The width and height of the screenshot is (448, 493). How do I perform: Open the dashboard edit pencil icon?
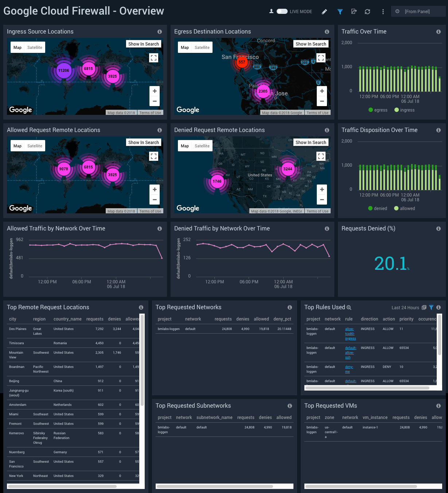tap(324, 11)
